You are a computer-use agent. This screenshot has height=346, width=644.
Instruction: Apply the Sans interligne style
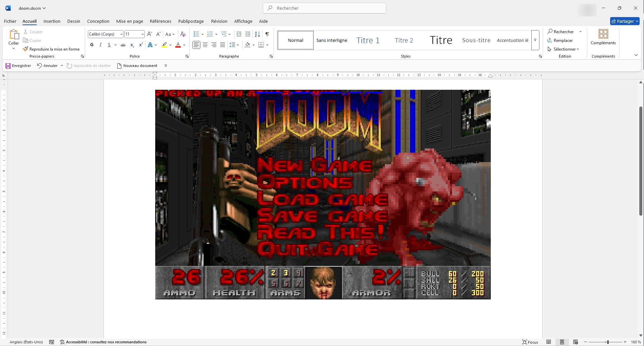click(x=332, y=40)
